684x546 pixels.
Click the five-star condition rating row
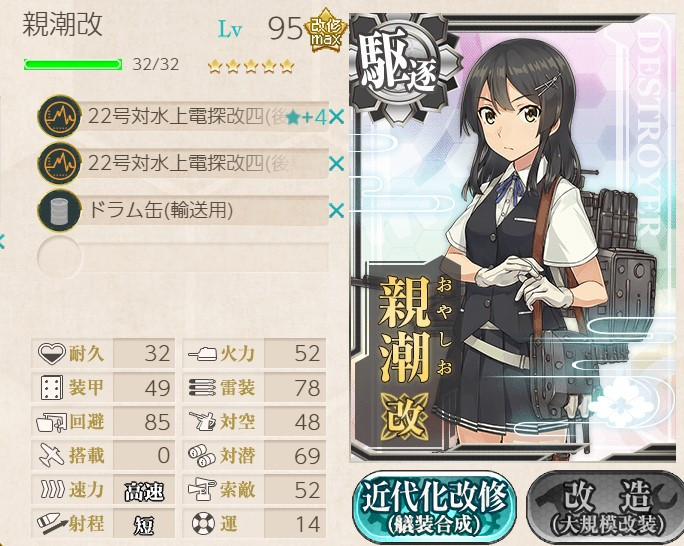(x=251, y=66)
